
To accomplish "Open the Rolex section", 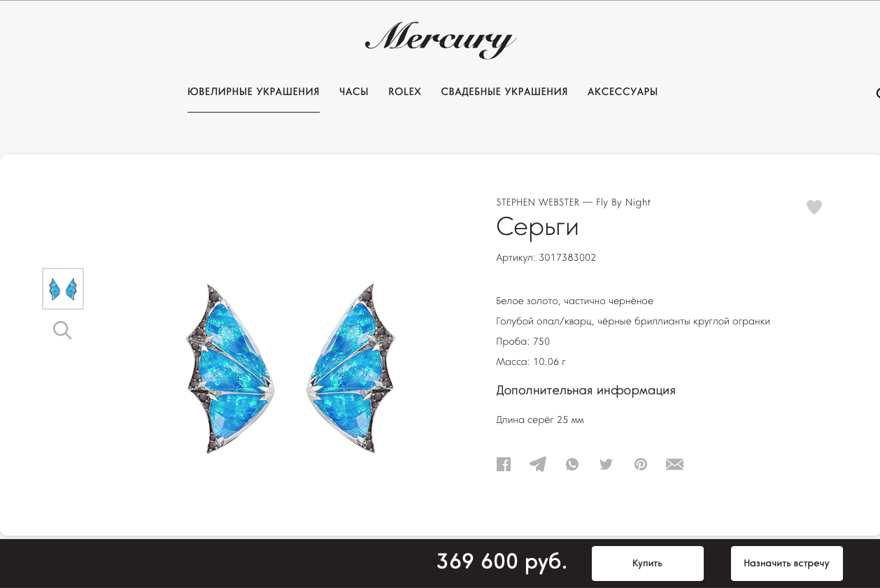I will [405, 92].
